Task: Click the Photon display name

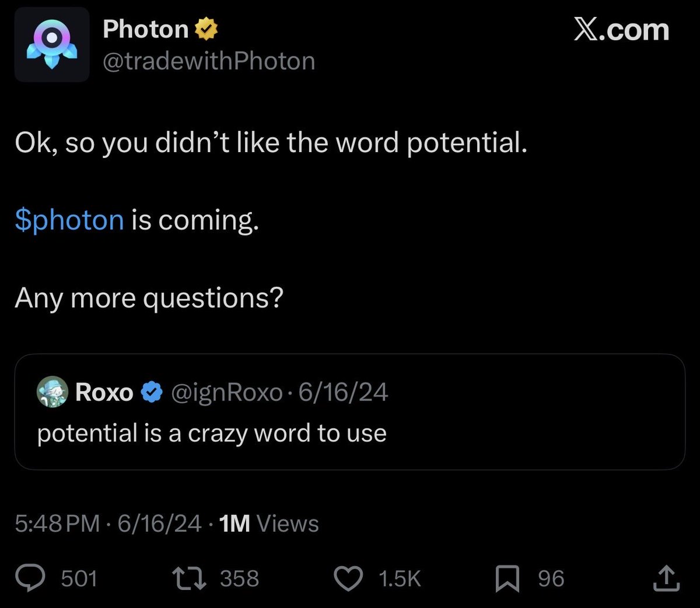Action: (146, 29)
